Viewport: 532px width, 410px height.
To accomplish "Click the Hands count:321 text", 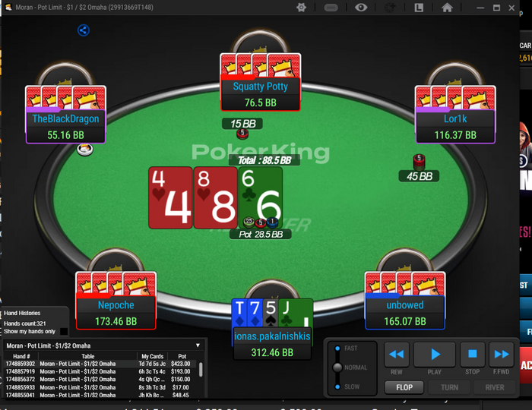I will click(25, 323).
